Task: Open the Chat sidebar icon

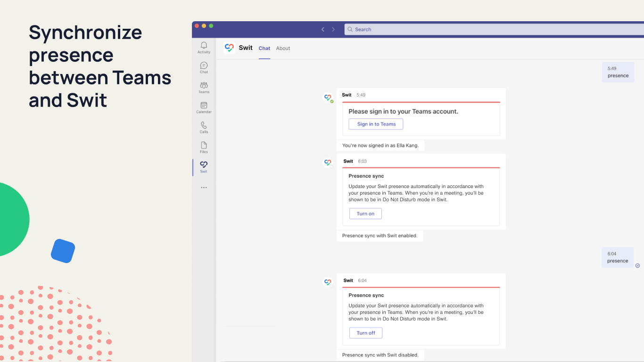Action: pyautogui.click(x=204, y=67)
